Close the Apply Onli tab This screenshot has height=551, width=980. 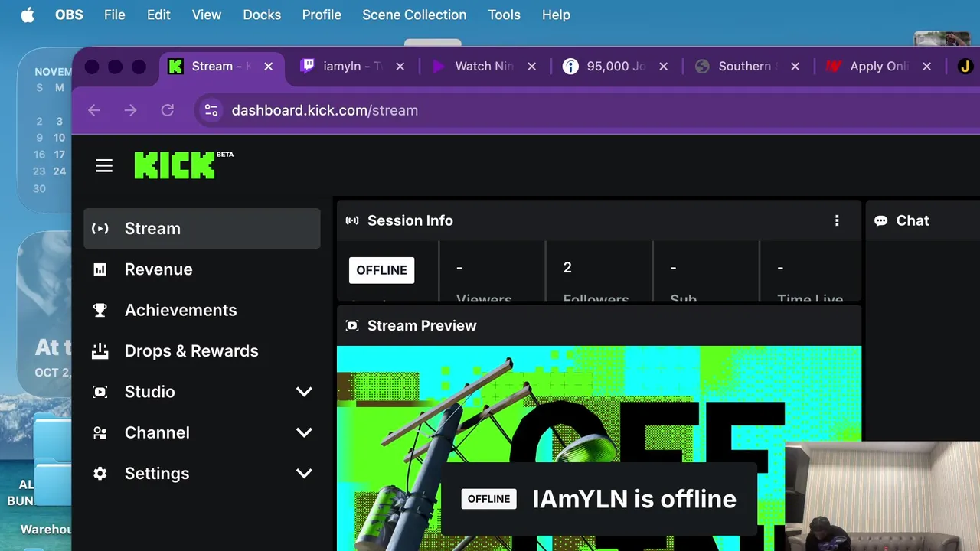tap(927, 67)
